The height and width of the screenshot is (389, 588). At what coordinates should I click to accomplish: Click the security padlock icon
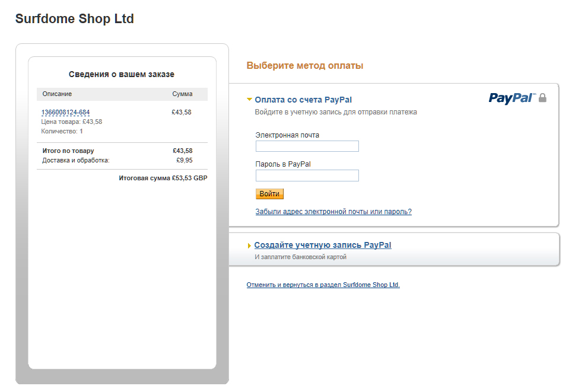(542, 98)
